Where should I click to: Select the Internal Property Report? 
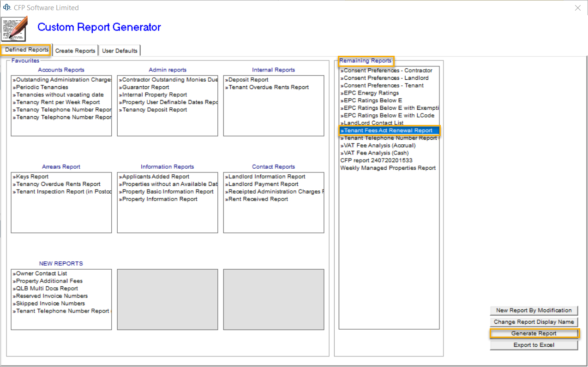(x=153, y=95)
